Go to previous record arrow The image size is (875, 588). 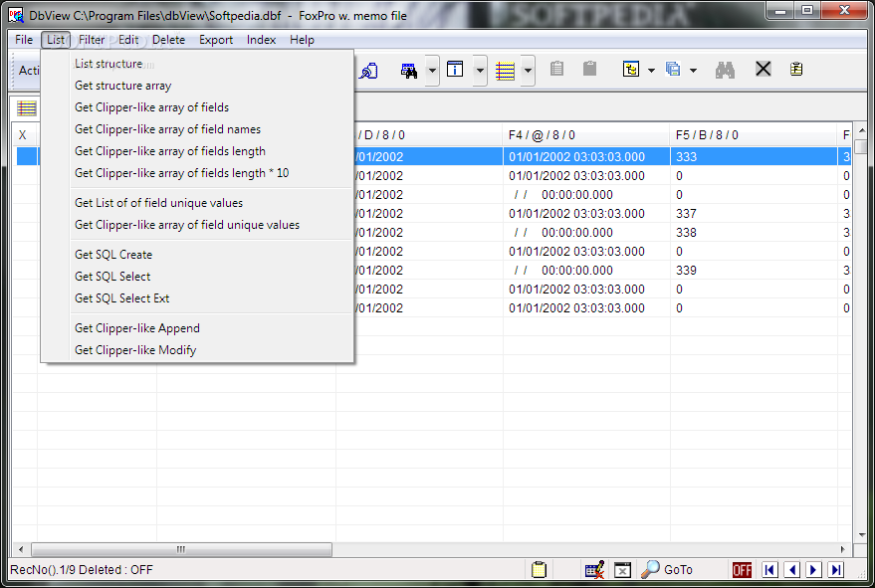[791, 569]
